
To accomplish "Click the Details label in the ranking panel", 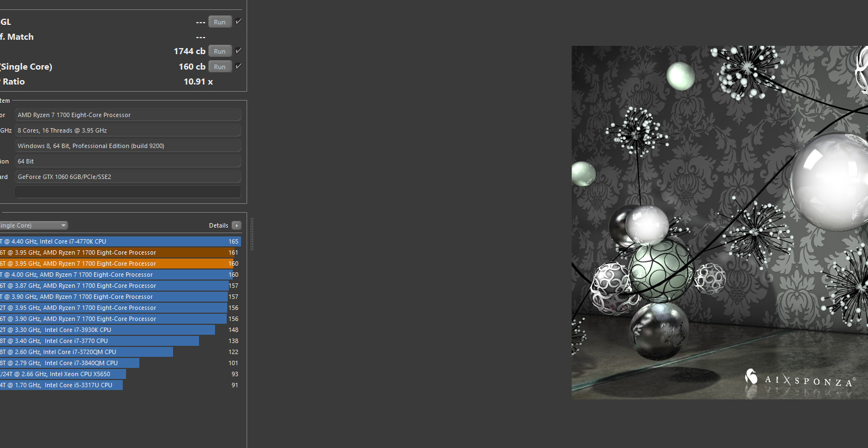I will click(218, 225).
